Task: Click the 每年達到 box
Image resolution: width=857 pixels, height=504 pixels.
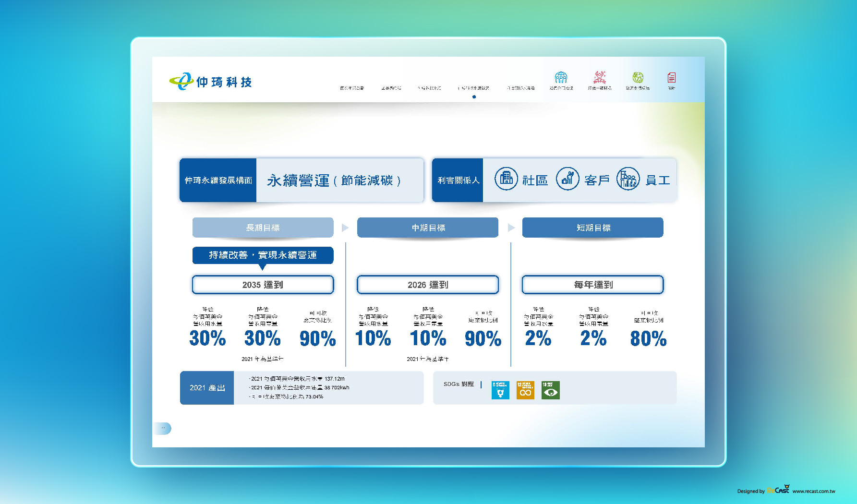Action: pos(593,285)
